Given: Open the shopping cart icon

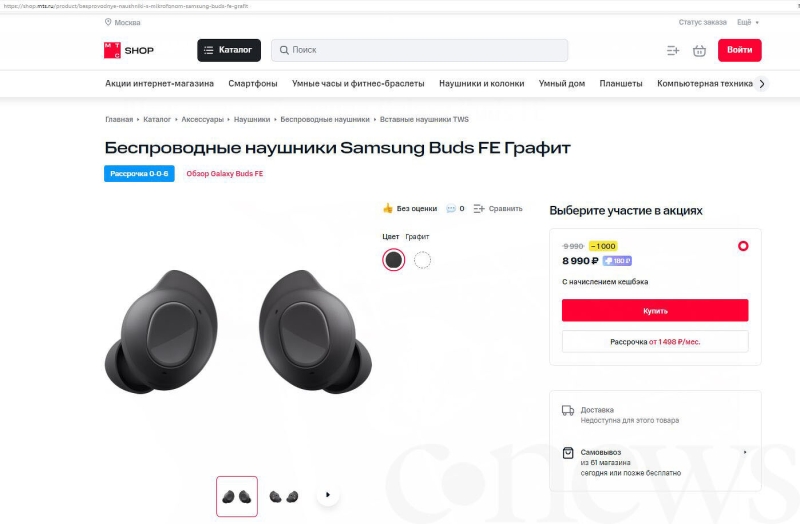Looking at the screenshot, I should [699, 51].
